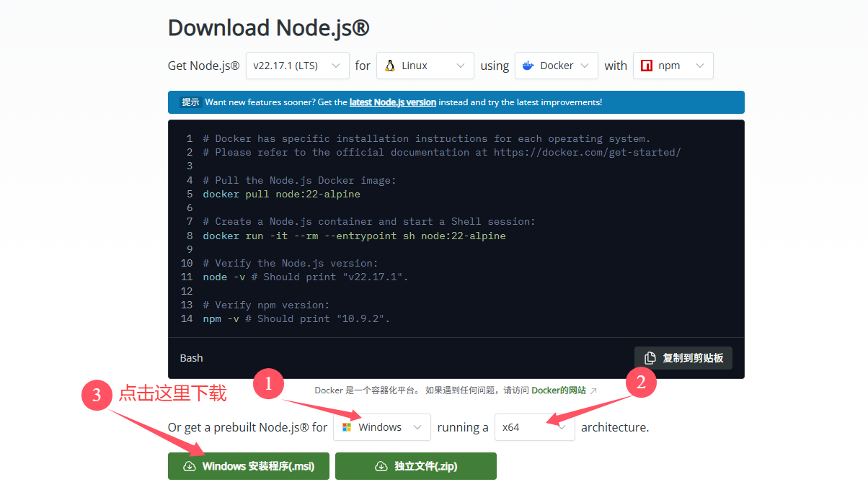Click the docker pull node:22-alpine line
868x487 pixels.
pyautogui.click(x=282, y=194)
